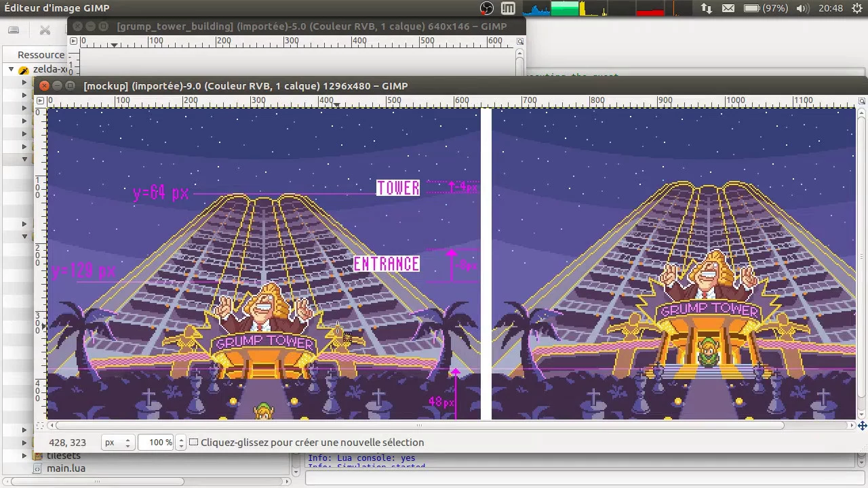Click the TOWER label in the mockup image
The height and width of the screenshot is (488, 868).
coord(398,188)
